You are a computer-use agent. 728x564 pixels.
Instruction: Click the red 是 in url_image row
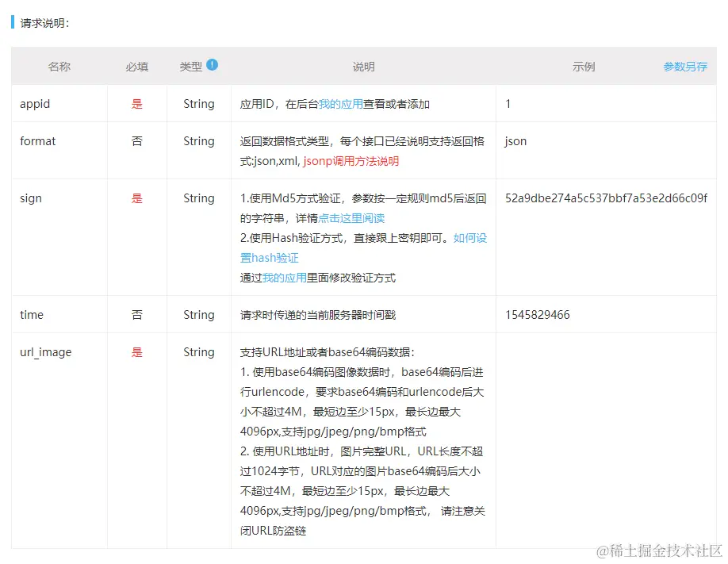click(137, 352)
